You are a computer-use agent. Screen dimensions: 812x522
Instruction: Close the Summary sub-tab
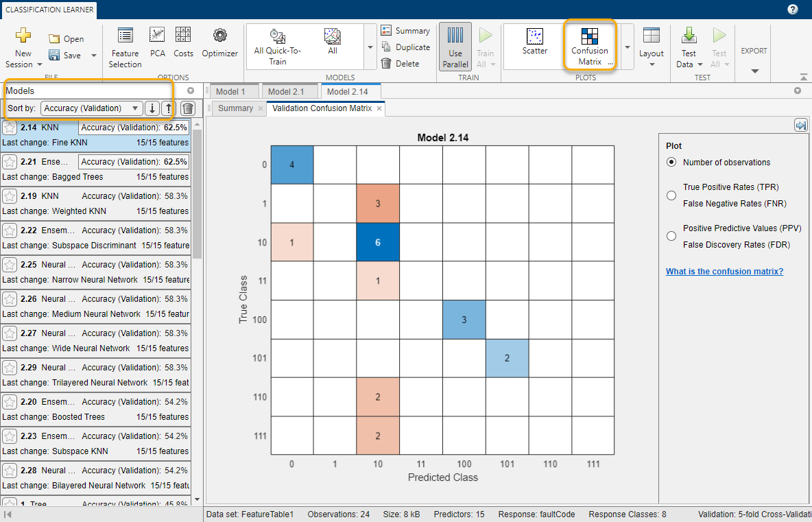tap(260, 109)
